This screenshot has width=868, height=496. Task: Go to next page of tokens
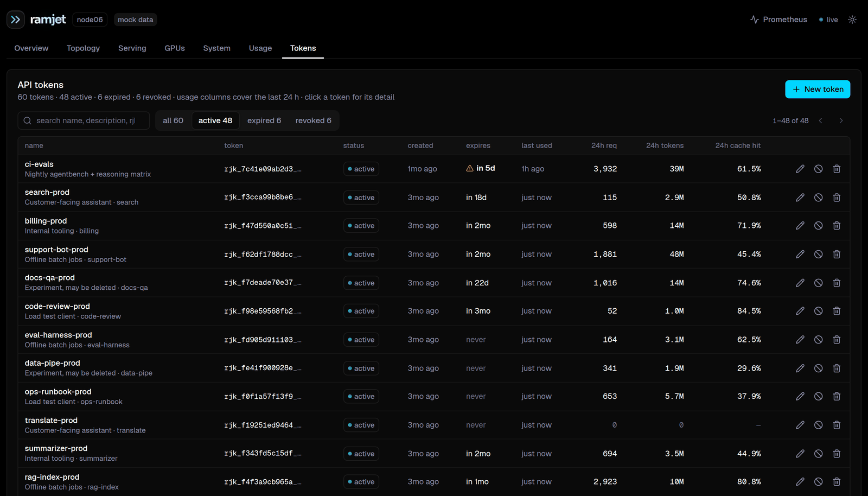coord(841,120)
